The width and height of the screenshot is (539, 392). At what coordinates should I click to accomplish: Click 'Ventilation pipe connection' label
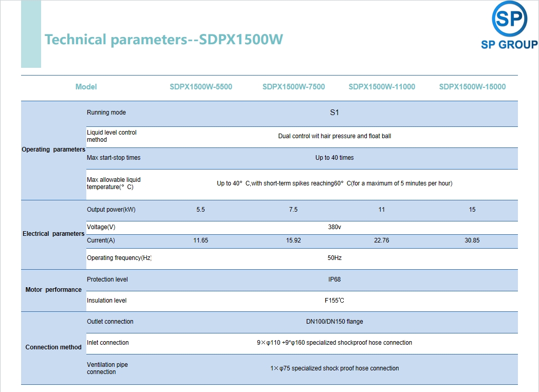[x=107, y=368]
